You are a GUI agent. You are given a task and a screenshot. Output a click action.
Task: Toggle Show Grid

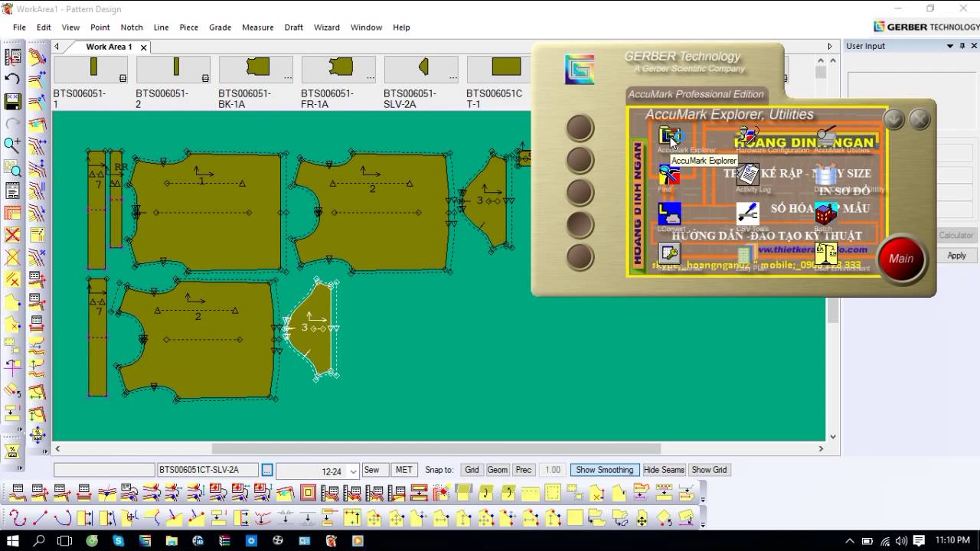(x=709, y=470)
